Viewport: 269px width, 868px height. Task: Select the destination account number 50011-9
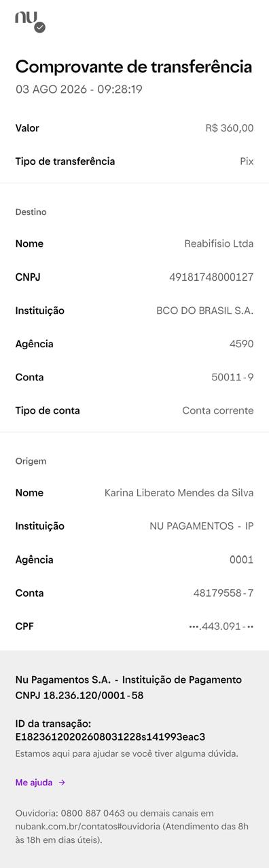coord(232,377)
